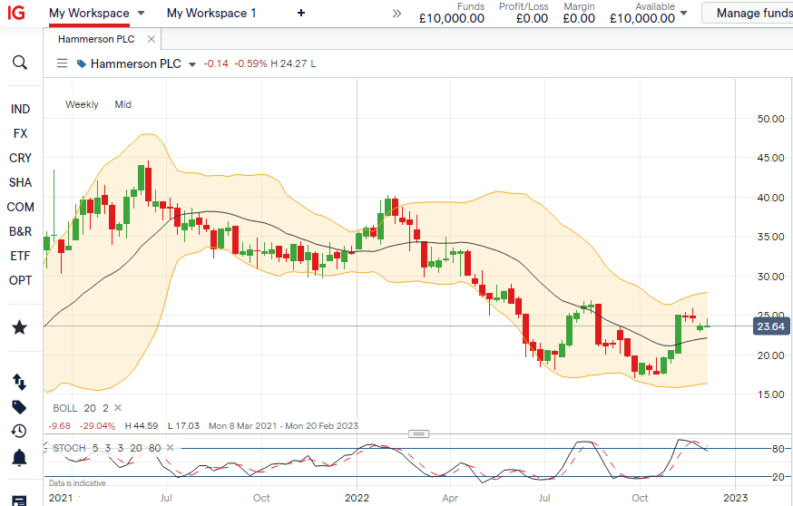The width and height of the screenshot is (793, 506).
Task: Close the Hammerson PLC tab
Action: point(151,39)
